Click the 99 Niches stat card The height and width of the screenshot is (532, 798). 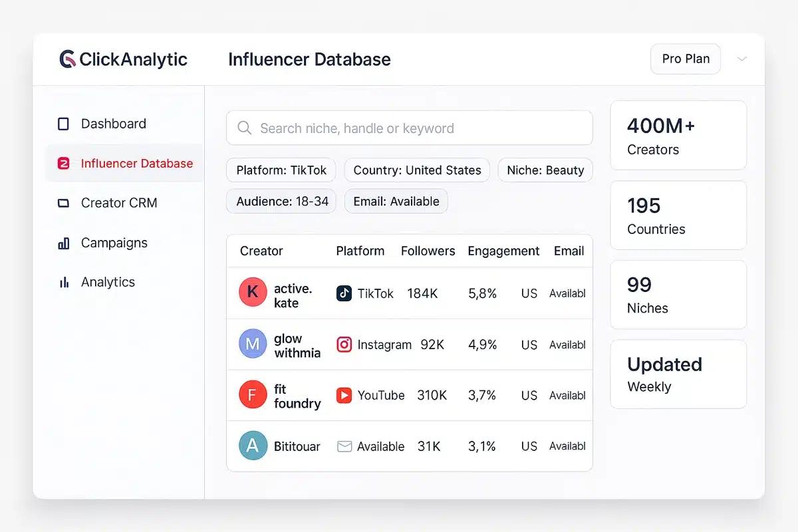678,295
